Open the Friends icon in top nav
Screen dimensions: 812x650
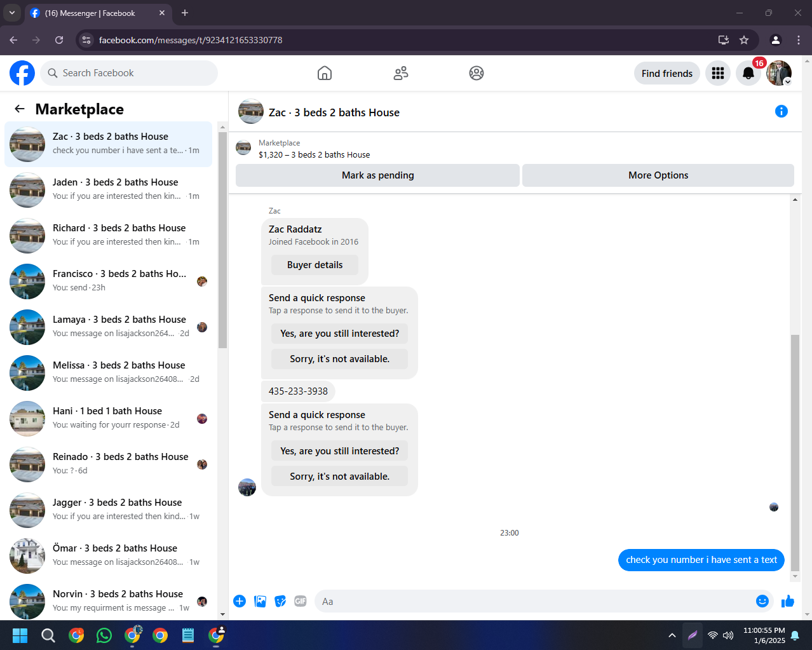(401, 73)
